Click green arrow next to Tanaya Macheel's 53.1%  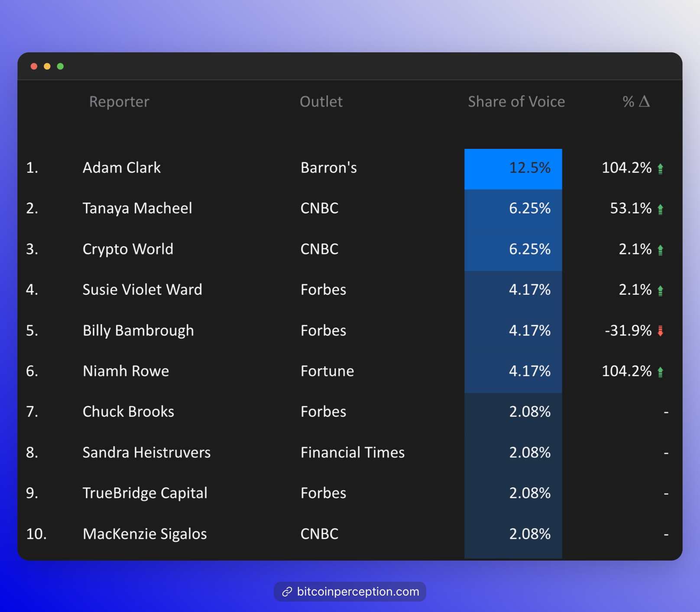pos(660,209)
